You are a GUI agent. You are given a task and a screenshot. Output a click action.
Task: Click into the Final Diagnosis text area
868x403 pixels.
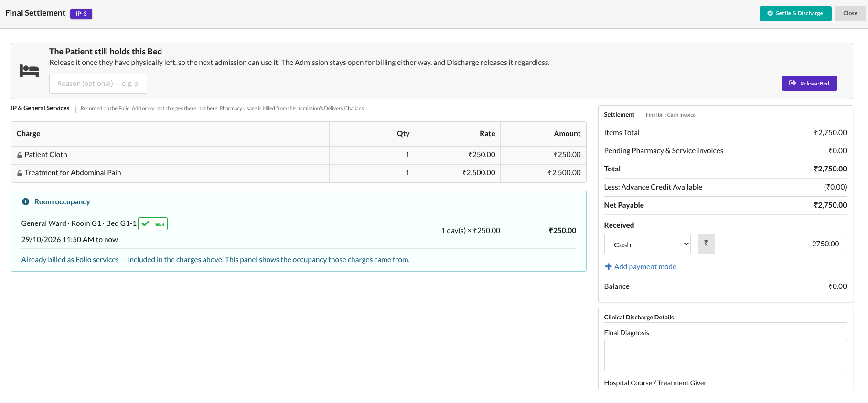point(725,356)
